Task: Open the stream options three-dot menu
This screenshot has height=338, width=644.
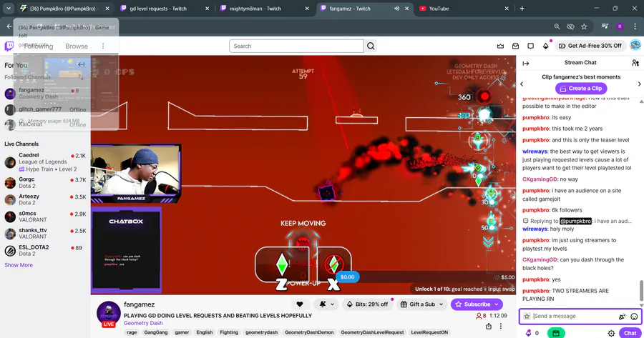Action: (x=501, y=326)
